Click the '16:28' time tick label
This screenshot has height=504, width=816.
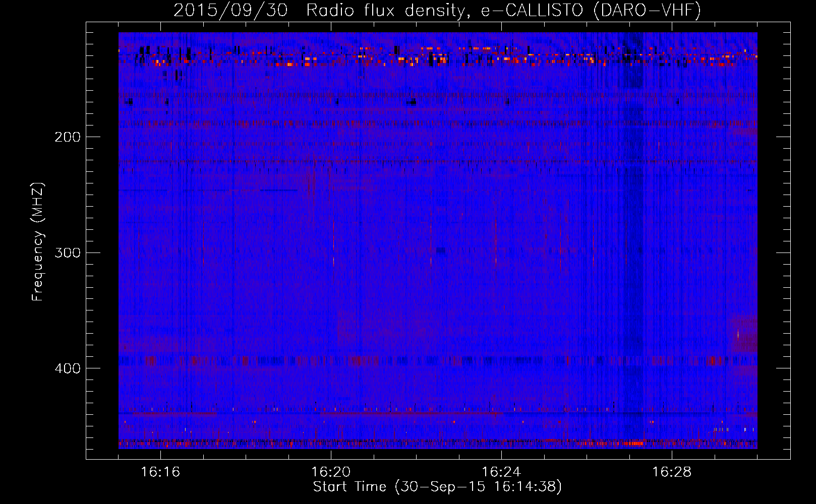[x=672, y=472]
